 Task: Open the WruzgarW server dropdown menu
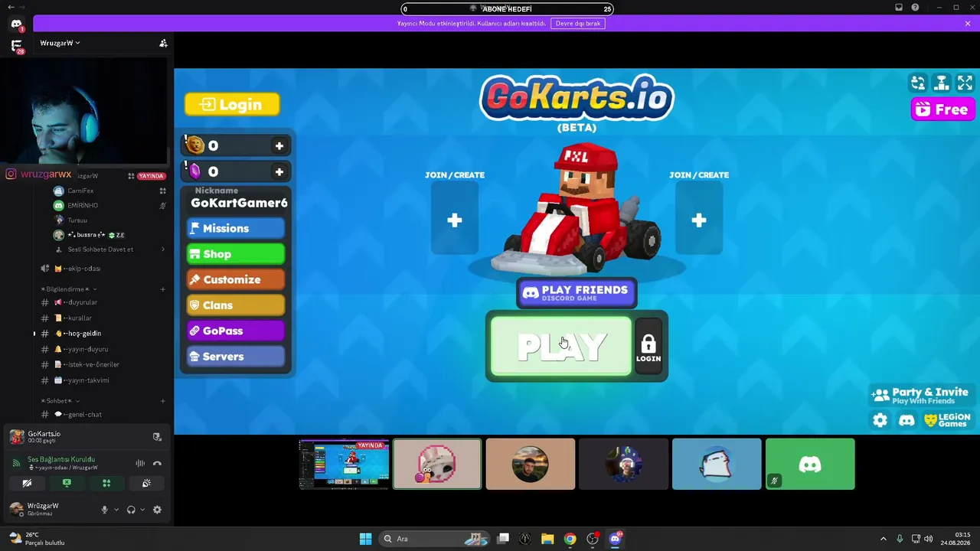(60, 43)
